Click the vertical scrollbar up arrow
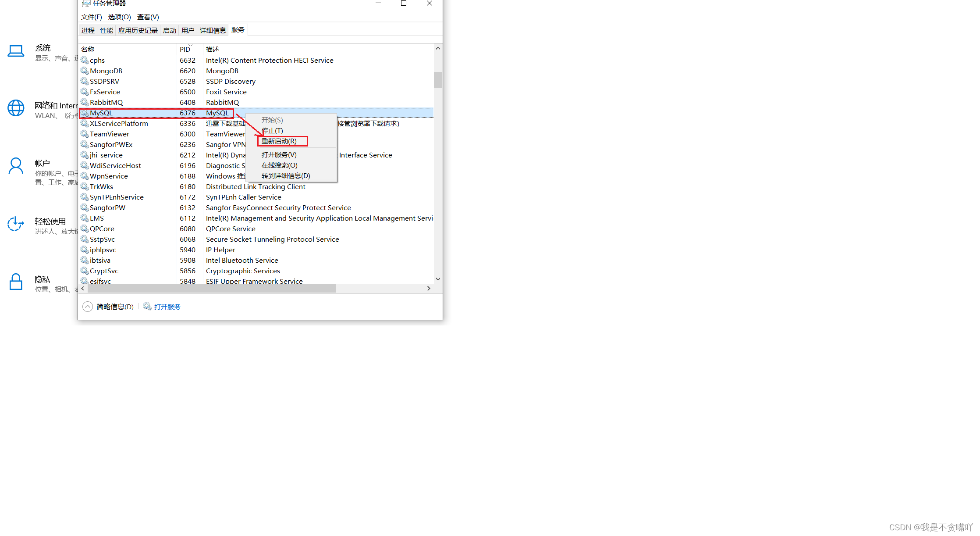Viewport: 980px width, 536px height. [438, 48]
